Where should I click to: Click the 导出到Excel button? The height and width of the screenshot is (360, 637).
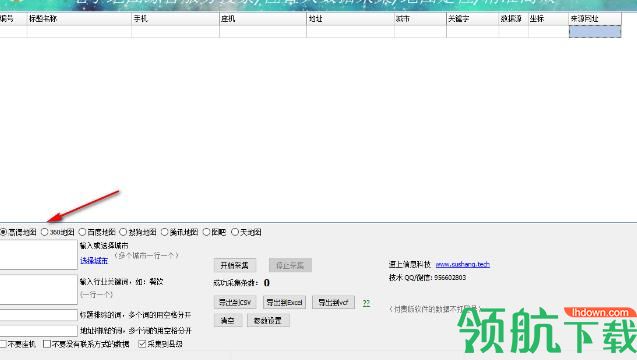284,303
